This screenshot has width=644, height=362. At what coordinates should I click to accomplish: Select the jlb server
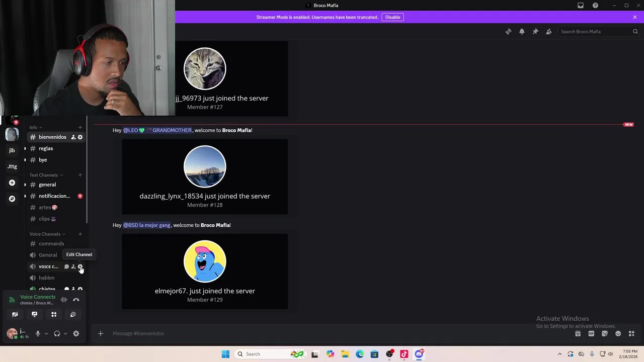[x=12, y=150]
